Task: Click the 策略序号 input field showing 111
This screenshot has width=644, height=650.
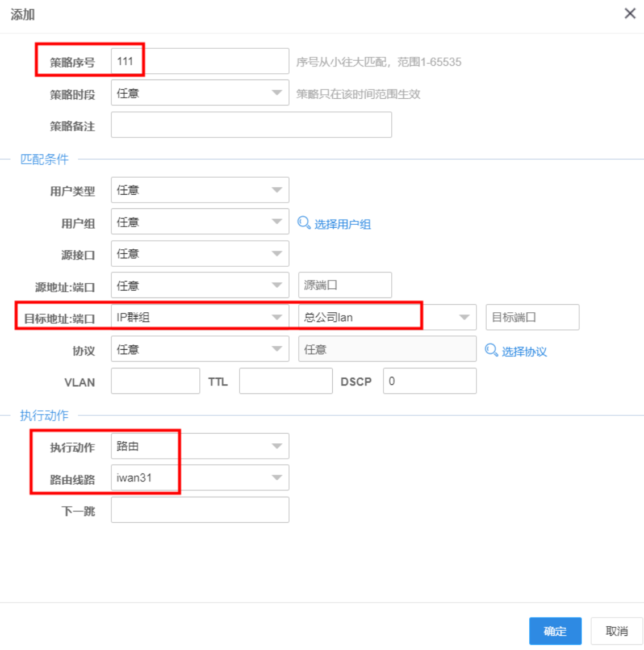Action: (x=200, y=61)
